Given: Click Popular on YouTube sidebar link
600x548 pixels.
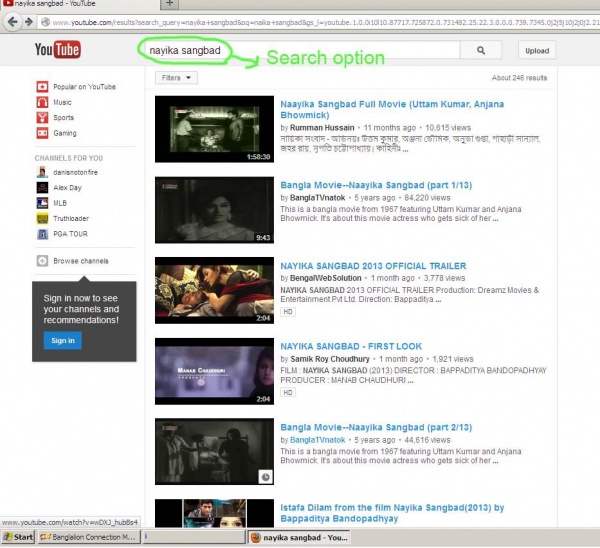Looking at the screenshot, I should coord(84,87).
